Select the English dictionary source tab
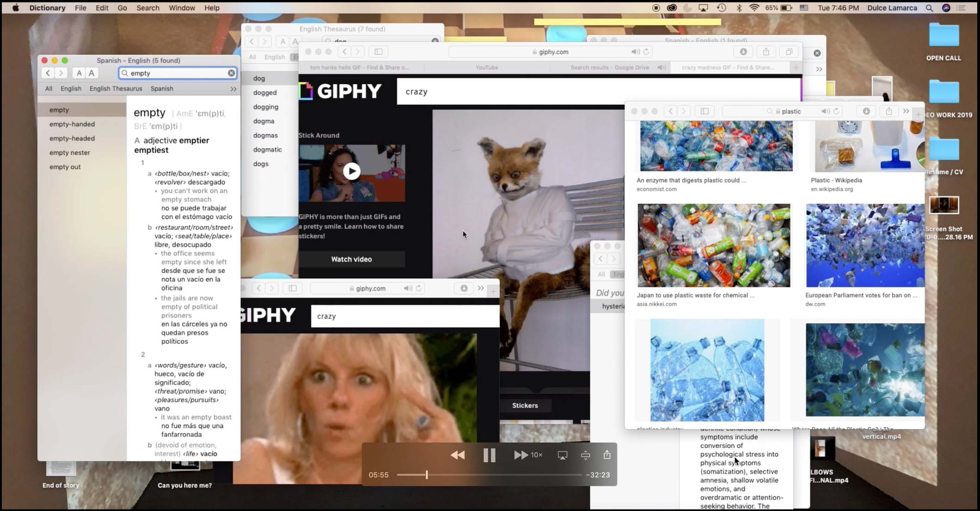 (71, 88)
